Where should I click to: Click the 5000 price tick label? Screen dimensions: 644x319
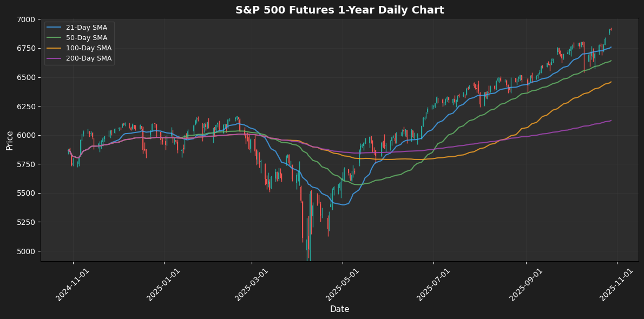click(x=26, y=251)
